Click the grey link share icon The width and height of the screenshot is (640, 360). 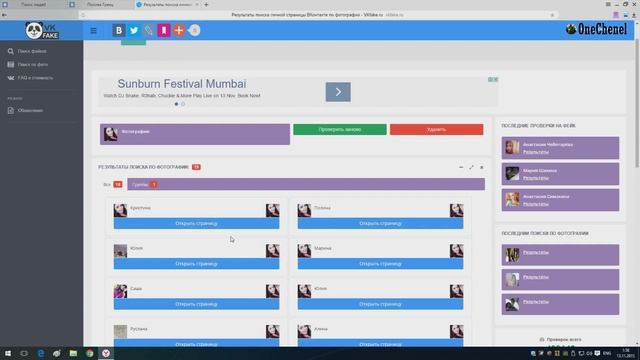[x=149, y=31]
